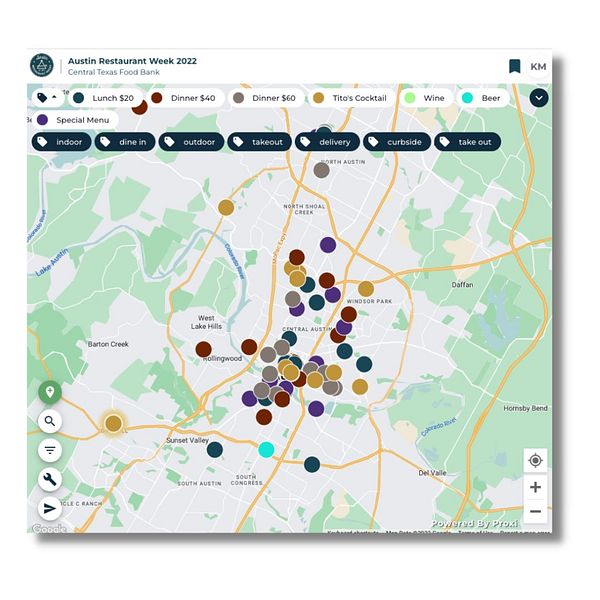Click the Powered By Proxi link
Viewport: 600px width, 600px height.
[x=474, y=523]
